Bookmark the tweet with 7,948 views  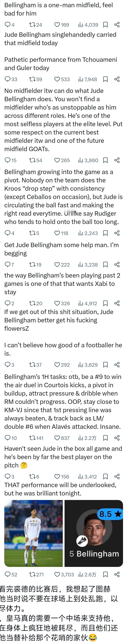point(106,79)
